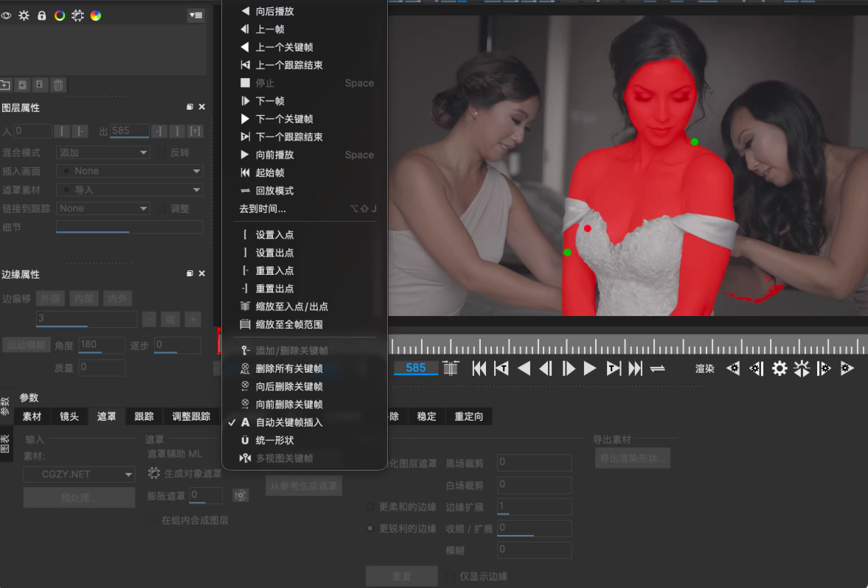Toggle the playback loop mode icon

click(658, 368)
